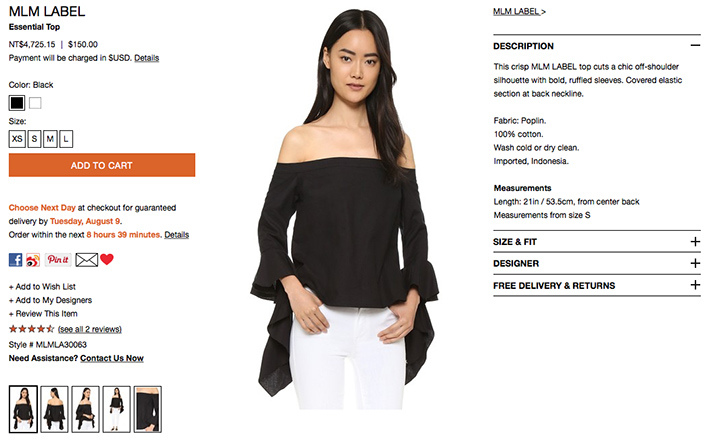Click the star rating icons
This screenshot has height=440, width=709.
[x=31, y=329]
